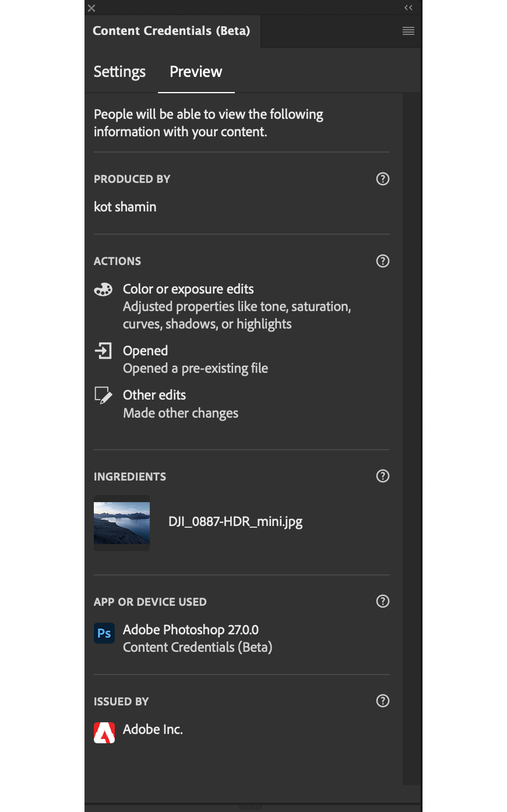Screen dimensions: 507x812
Task: Open the panel flyout hamburger menu
Action: point(409,31)
